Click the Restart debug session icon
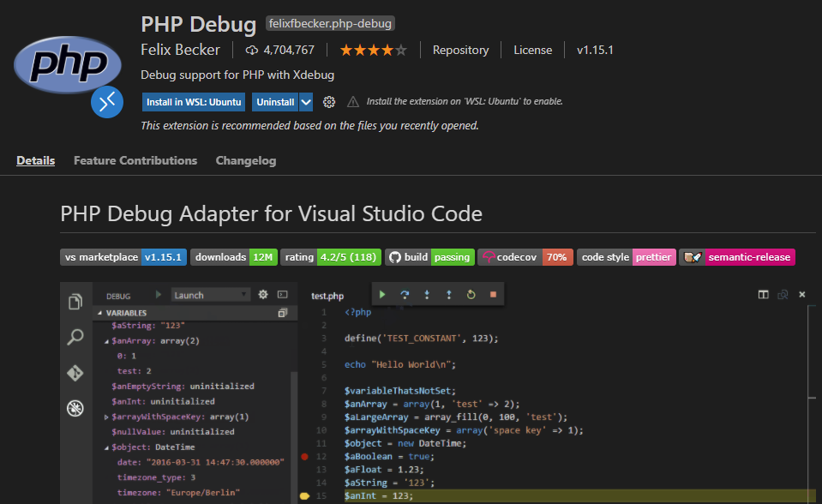 [471, 293]
